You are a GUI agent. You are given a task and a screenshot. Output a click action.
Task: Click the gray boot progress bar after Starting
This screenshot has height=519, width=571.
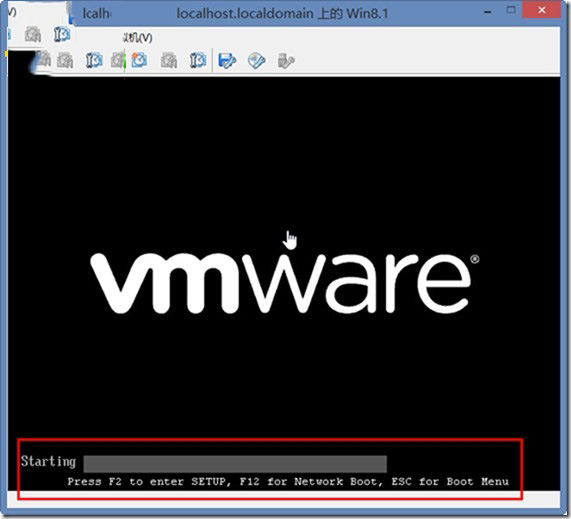(x=235, y=464)
